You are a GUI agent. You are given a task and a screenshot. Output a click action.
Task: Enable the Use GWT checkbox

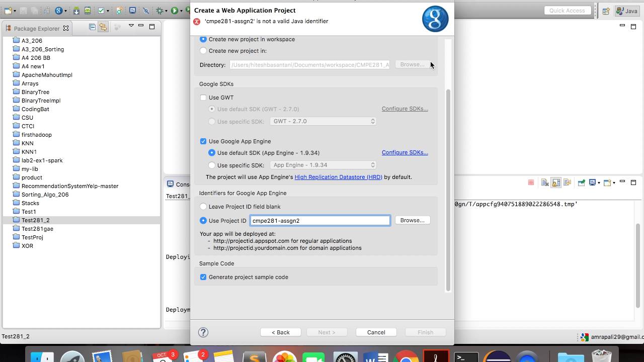(203, 98)
